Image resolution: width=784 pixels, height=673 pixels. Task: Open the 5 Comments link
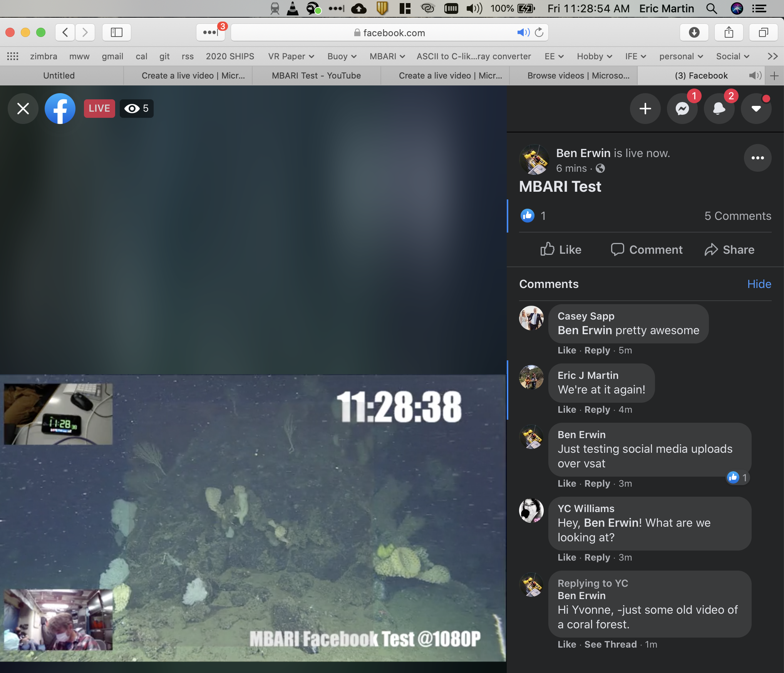coord(738,216)
